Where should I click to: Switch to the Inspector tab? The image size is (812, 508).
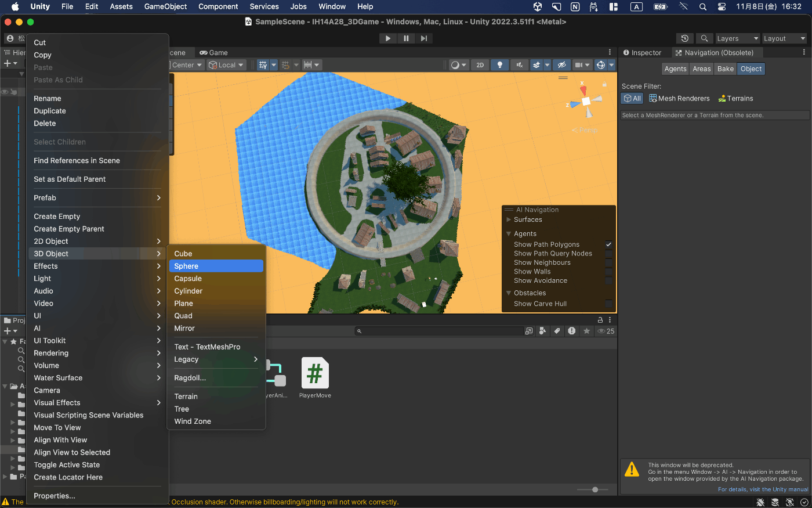[642, 52]
